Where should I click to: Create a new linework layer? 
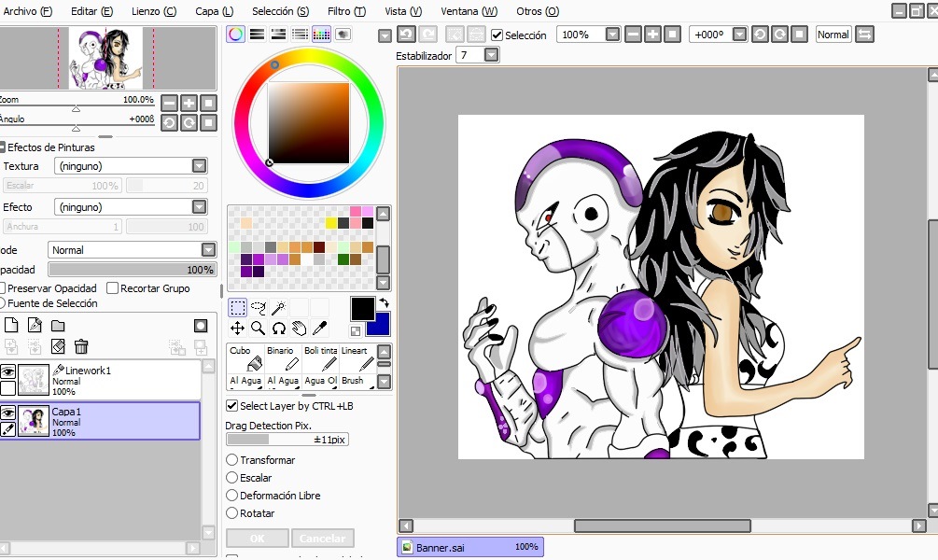[x=35, y=326]
